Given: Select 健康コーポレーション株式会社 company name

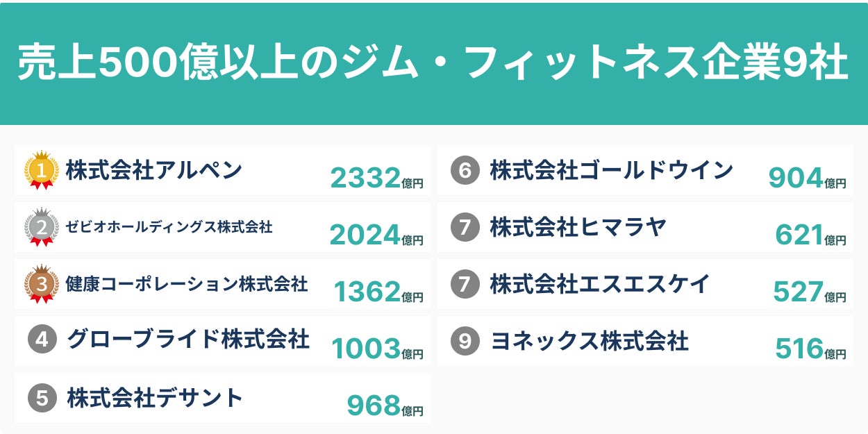Looking at the screenshot, I should tap(186, 284).
